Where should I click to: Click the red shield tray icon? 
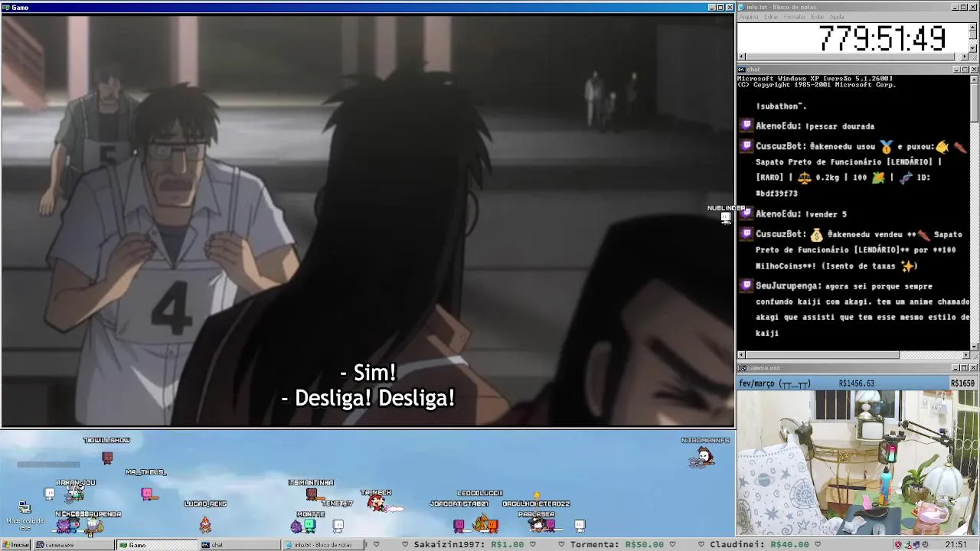[898, 545]
